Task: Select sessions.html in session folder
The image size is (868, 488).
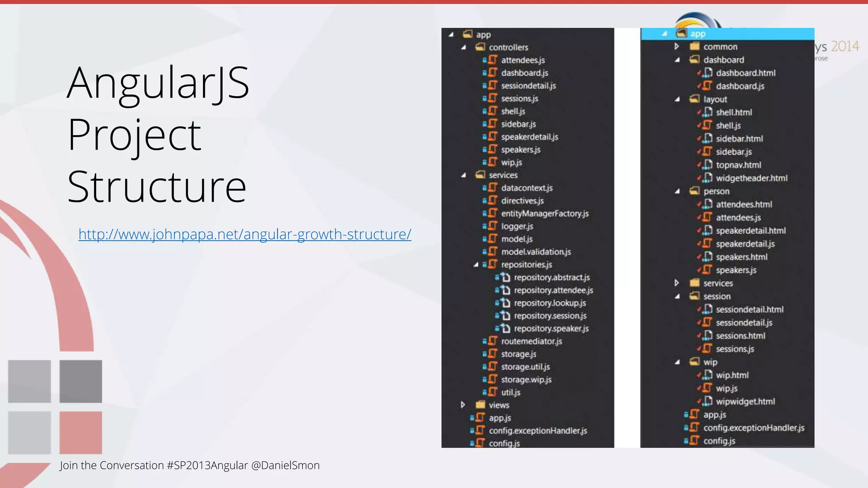Action: coord(740,335)
